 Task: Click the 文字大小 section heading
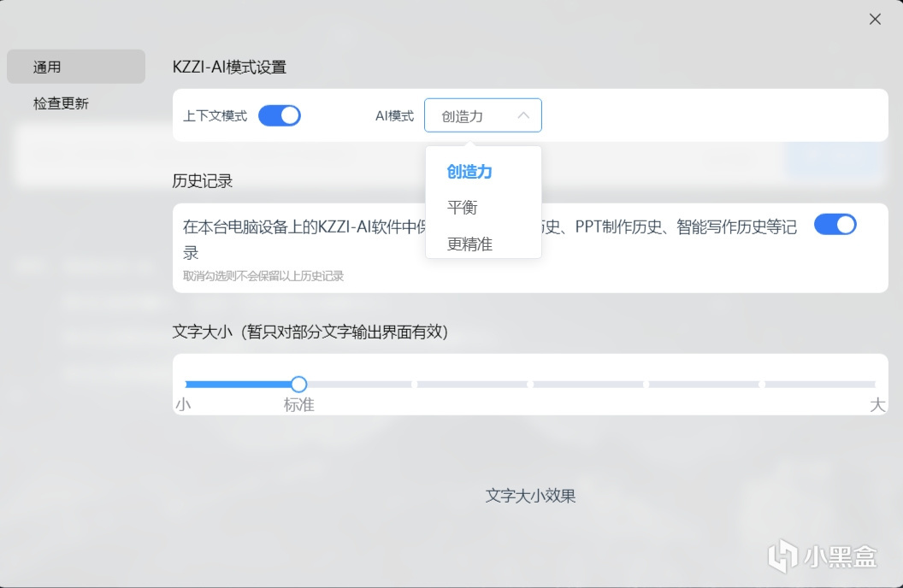(x=310, y=332)
